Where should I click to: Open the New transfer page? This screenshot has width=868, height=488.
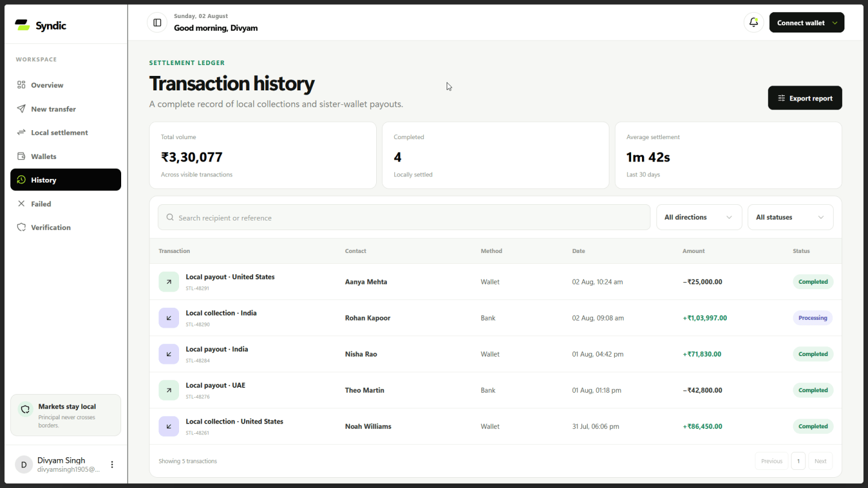66,109
